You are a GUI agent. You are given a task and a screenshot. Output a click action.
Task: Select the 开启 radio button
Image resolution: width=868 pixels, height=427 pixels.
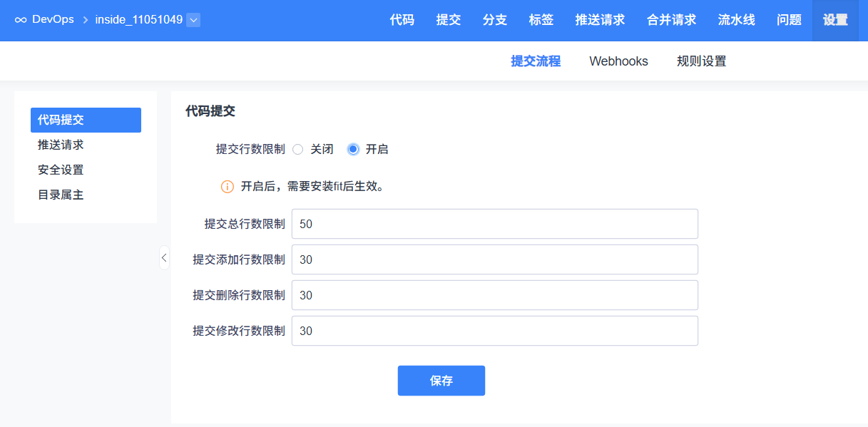tap(353, 150)
